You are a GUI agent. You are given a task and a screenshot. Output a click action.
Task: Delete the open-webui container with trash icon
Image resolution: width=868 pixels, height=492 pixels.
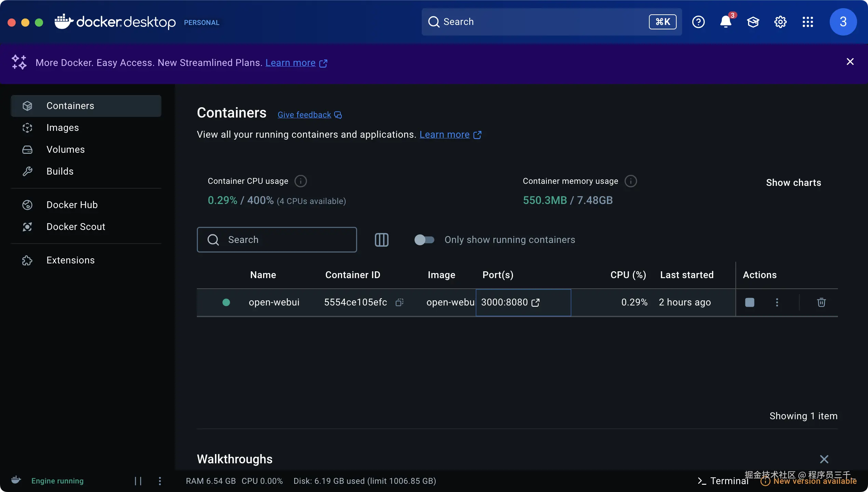[x=821, y=302]
